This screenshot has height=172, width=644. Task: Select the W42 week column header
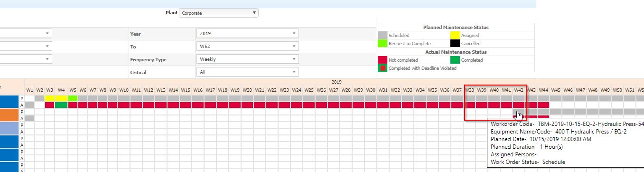519,90
